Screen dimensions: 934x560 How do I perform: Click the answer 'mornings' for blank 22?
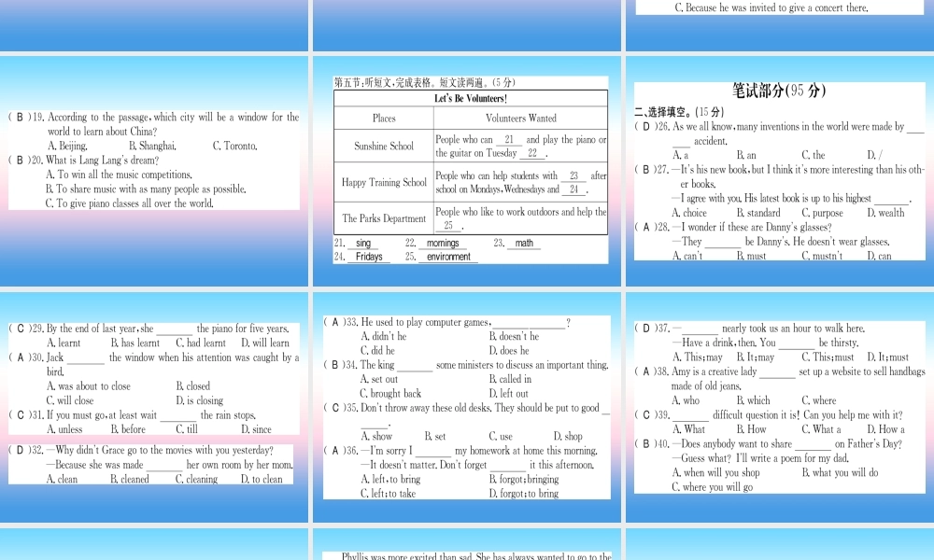[443, 243]
